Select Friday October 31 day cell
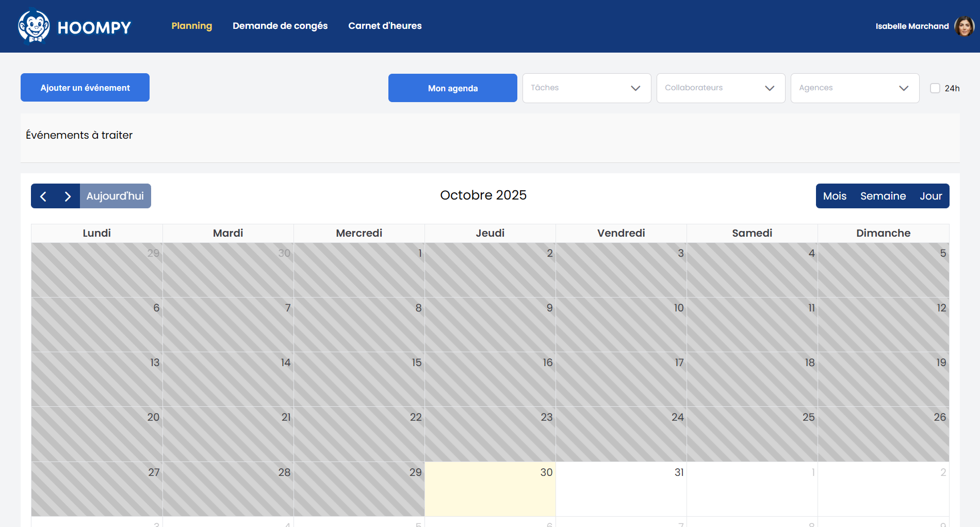 (621, 490)
